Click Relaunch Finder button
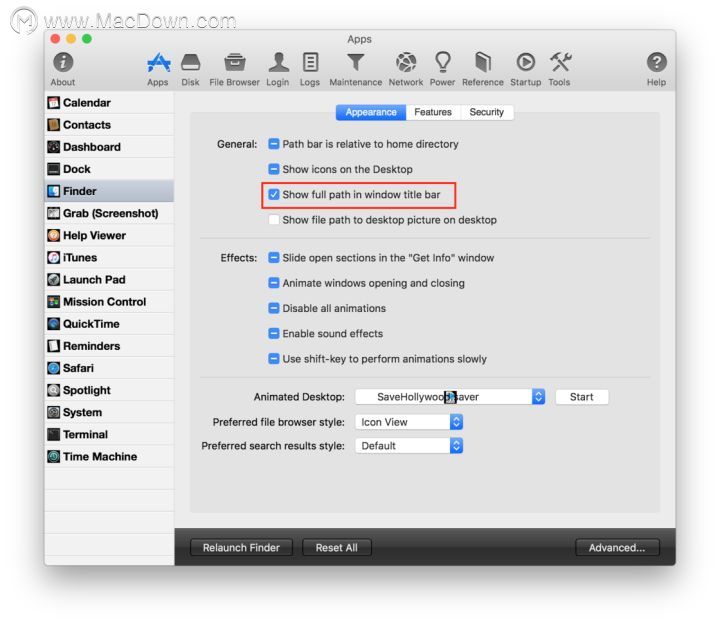The height and width of the screenshot is (624, 720). click(x=242, y=547)
